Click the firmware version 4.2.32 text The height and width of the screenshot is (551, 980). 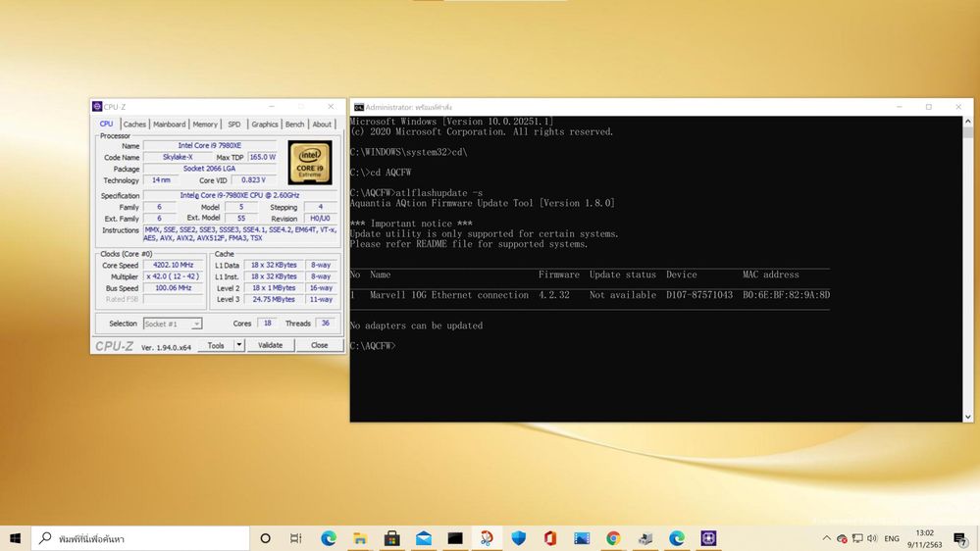554,295
